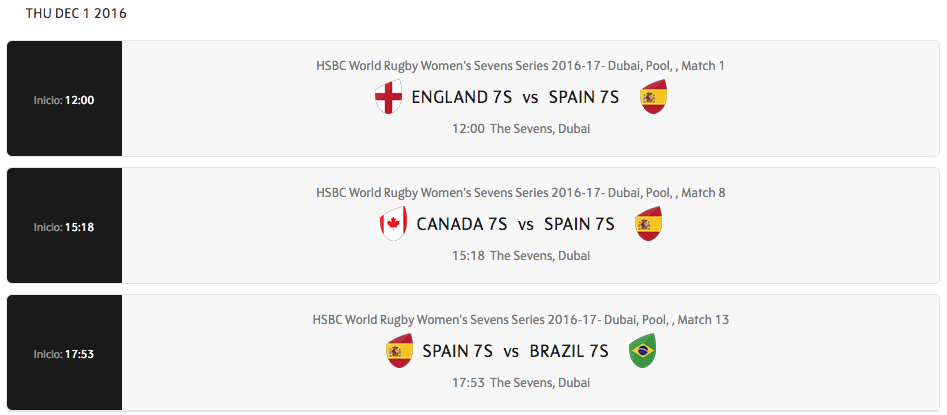
Task: Click the 12:00 The Sevens, Dubai venue
Action: point(521,129)
